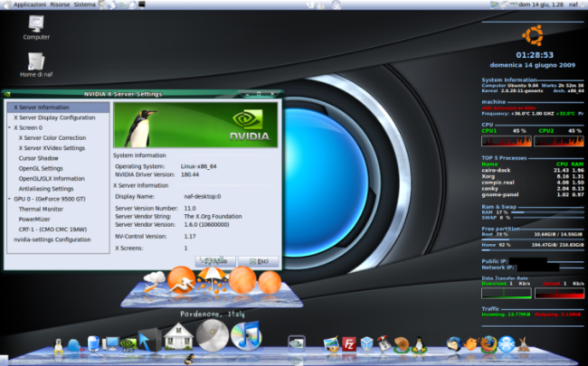Click the cloudy sun weather icon
The height and width of the screenshot is (366, 588).
154,282
